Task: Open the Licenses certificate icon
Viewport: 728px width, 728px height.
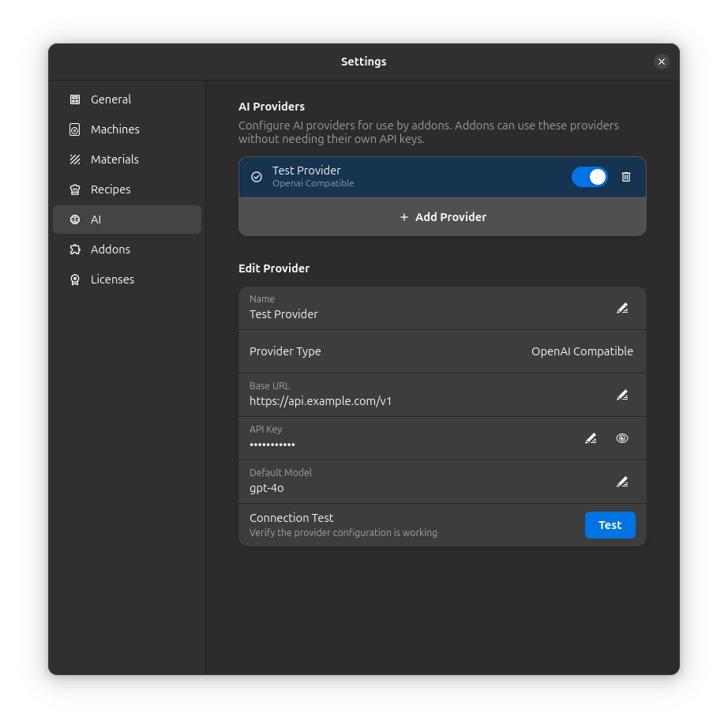Action: 75,280
